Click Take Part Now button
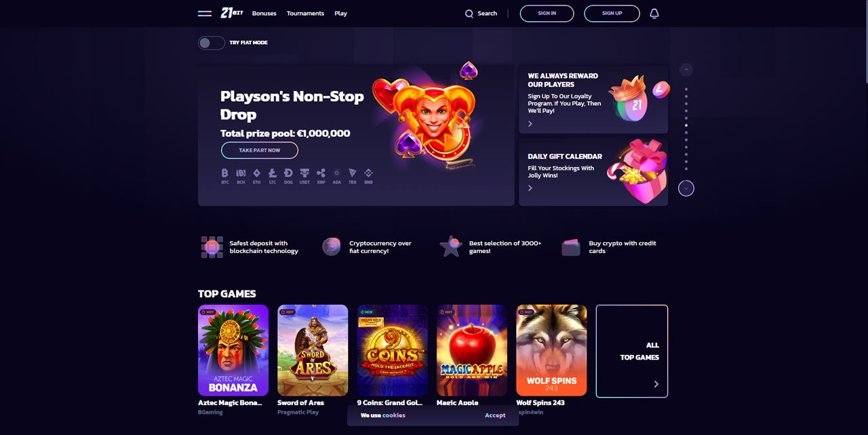 pyautogui.click(x=260, y=151)
